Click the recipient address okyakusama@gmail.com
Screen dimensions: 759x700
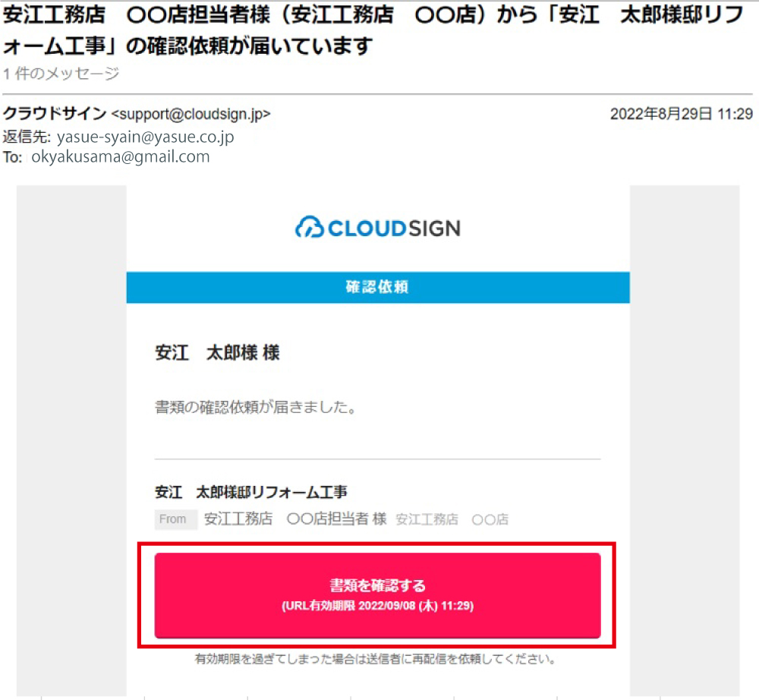pyautogui.click(x=121, y=157)
